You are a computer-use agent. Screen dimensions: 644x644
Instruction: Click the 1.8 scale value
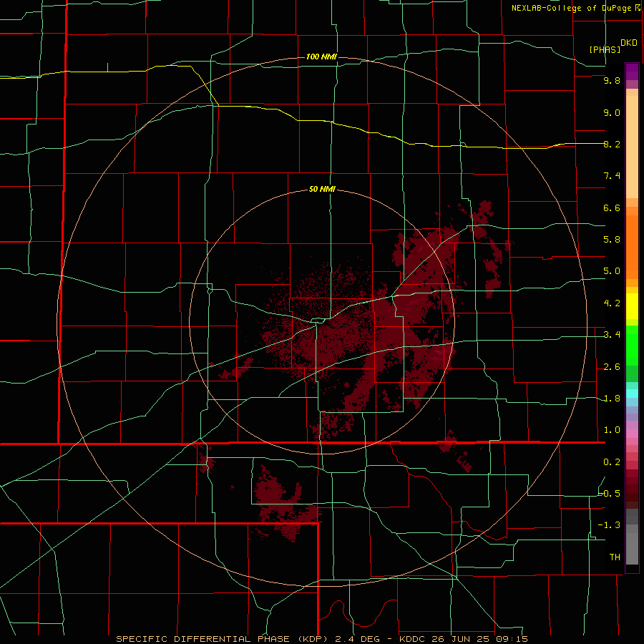pyautogui.click(x=612, y=399)
